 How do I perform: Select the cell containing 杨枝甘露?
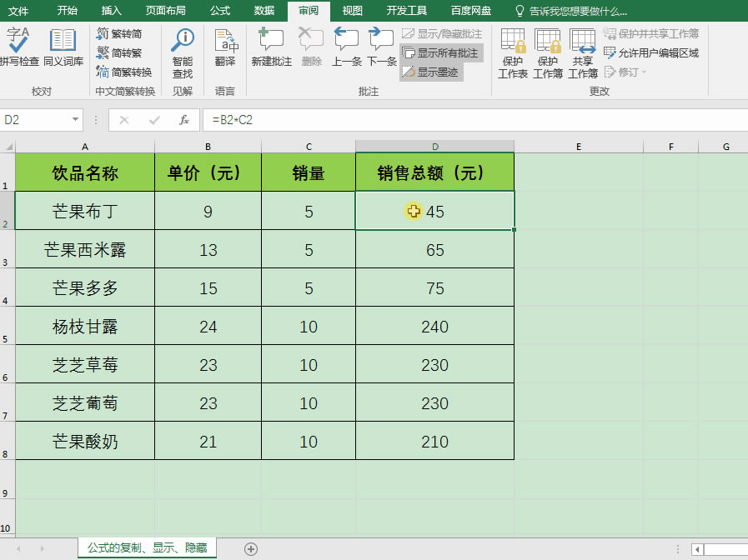[x=84, y=327]
